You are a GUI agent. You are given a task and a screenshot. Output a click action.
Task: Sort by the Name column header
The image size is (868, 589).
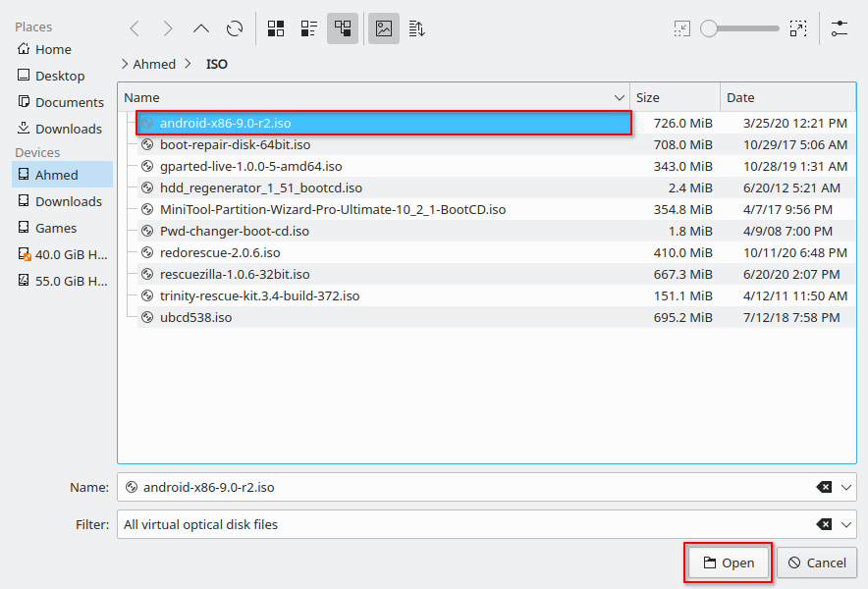(374, 97)
